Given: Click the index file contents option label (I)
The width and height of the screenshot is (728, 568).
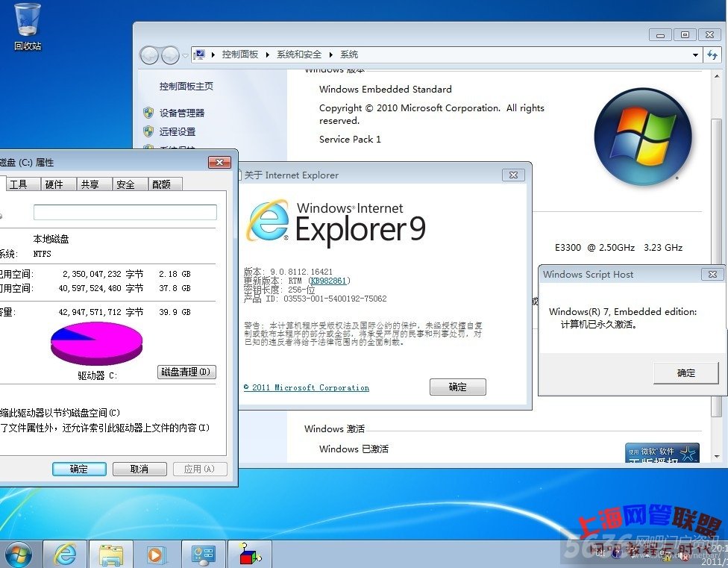Looking at the screenshot, I should [104, 428].
